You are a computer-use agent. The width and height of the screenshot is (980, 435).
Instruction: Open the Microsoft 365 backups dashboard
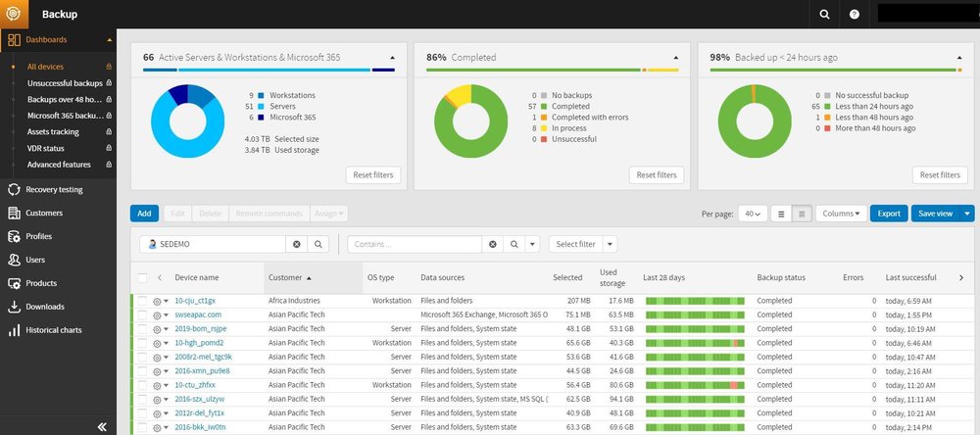coord(65,116)
